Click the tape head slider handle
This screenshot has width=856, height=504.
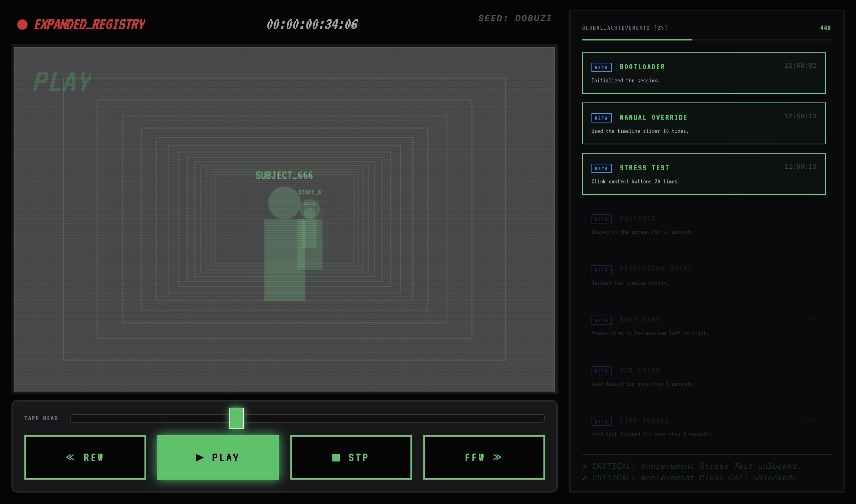click(x=236, y=418)
